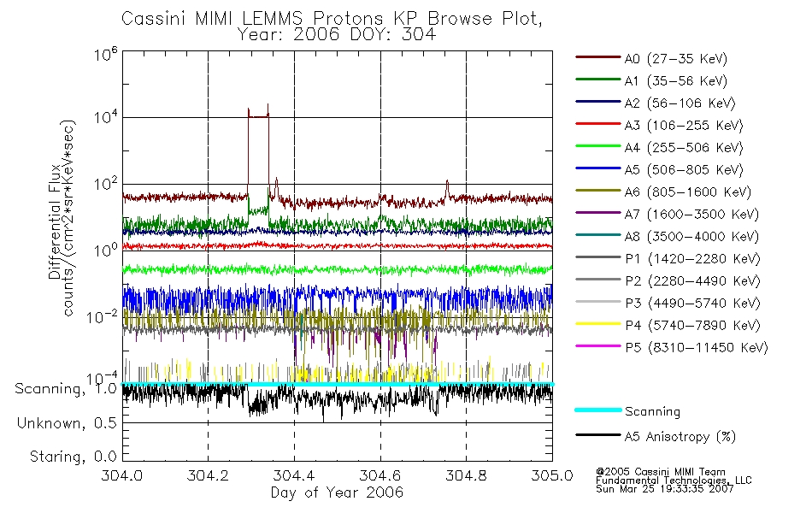Click the blue A5 legend line swatch

coord(597,168)
